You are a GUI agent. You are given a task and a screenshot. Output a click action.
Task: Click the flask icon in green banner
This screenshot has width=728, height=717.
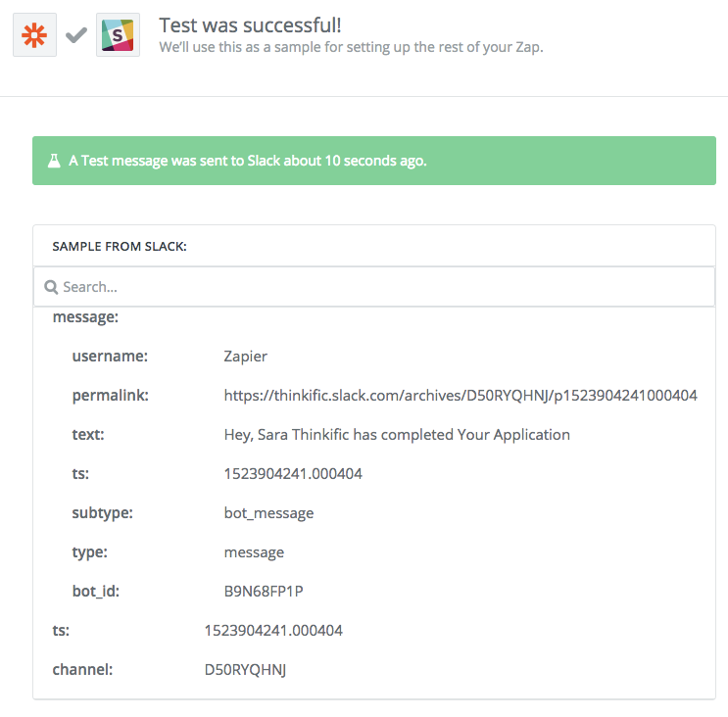pyautogui.click(x=54, y=161)
